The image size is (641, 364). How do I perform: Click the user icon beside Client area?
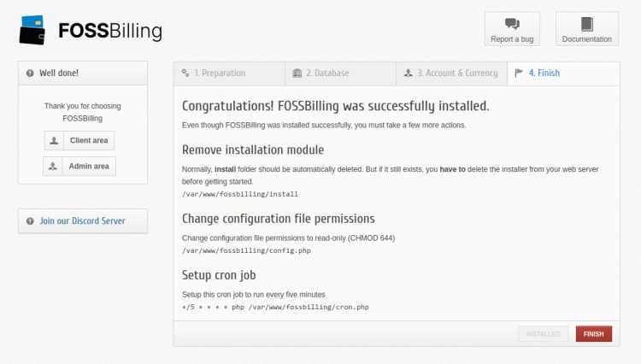(x=55, y=141)
